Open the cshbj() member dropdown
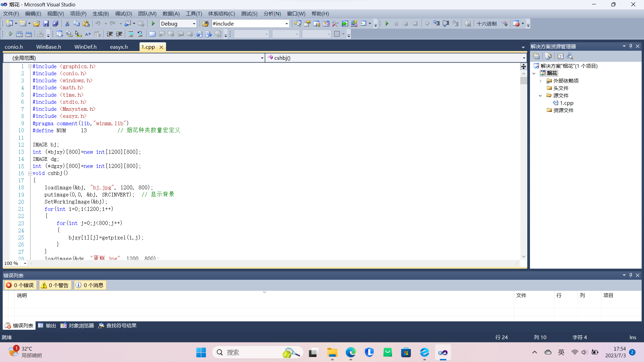 524,58
